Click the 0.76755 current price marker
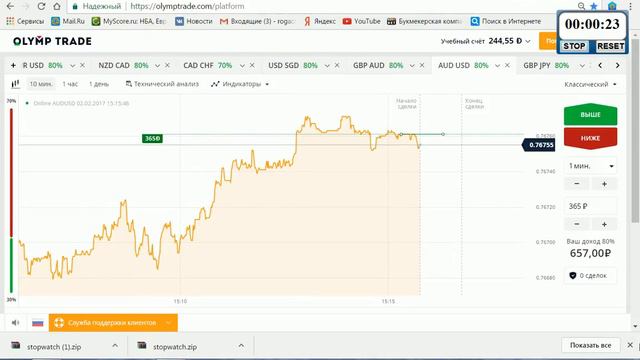The image size is (640, 360). click(539, 145)
